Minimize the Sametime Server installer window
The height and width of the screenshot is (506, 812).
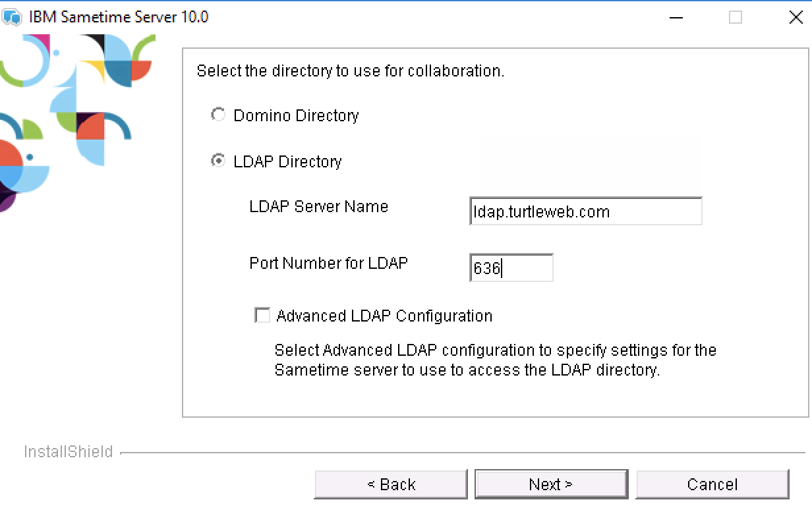(676, 18)
